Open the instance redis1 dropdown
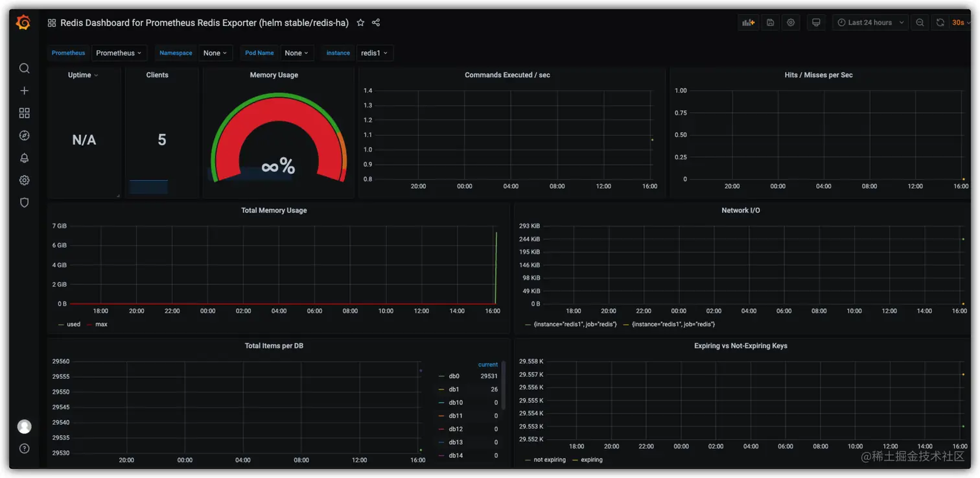This screenshot has width=980, height=478. 375,53
